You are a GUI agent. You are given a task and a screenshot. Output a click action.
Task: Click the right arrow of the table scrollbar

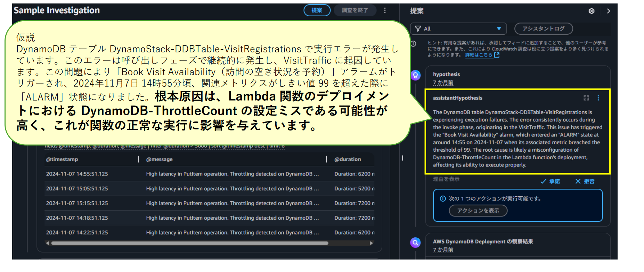coord(371,243)
